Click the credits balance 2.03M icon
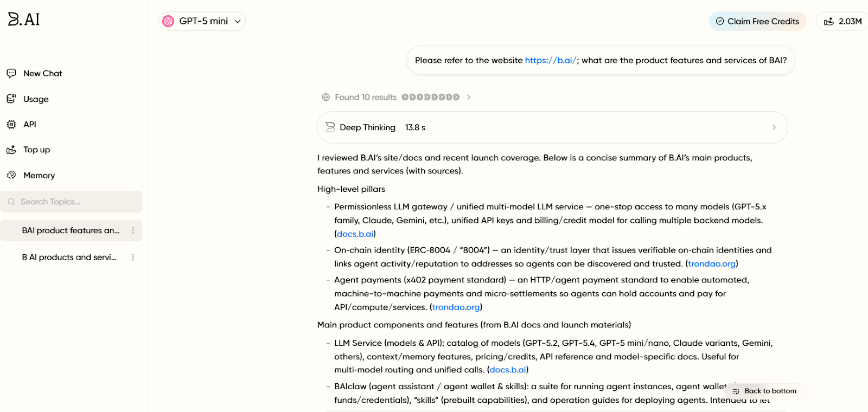 coord(828,21)
